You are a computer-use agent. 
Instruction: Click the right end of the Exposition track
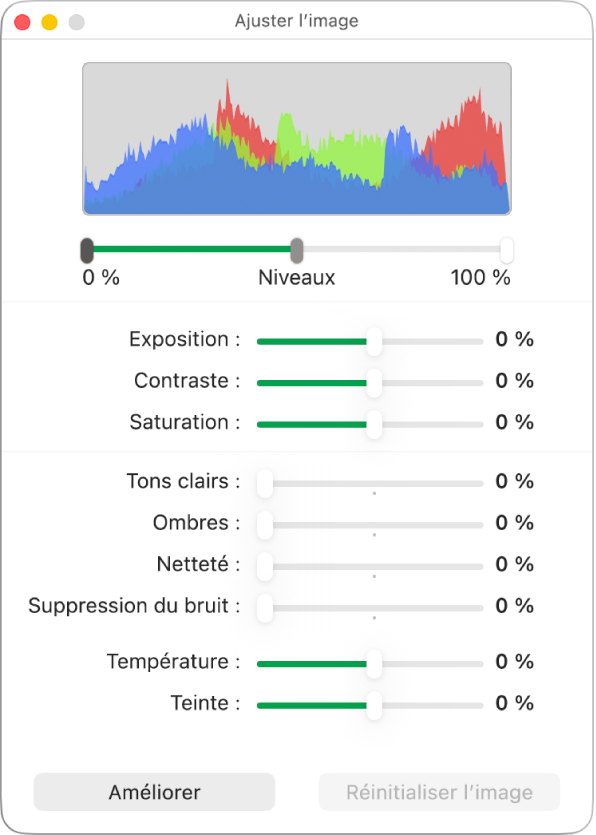(480, 341)
